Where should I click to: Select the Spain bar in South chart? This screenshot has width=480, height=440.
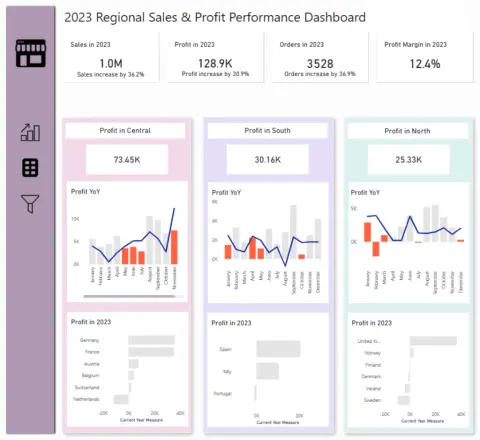tap(278, 349)
